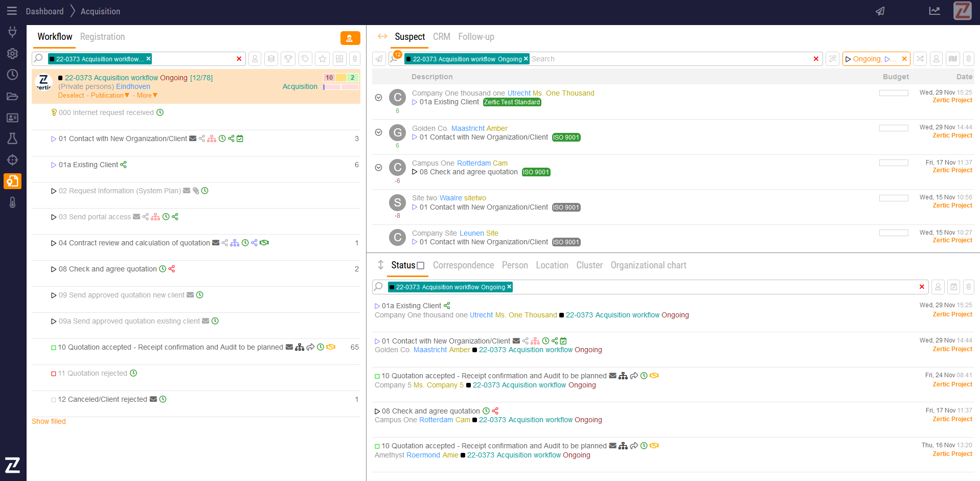This screenshot has height=481, width=980.
Task: Click the star favorites icon in the Workflow toolbar
Action: [x=322, y=59]
